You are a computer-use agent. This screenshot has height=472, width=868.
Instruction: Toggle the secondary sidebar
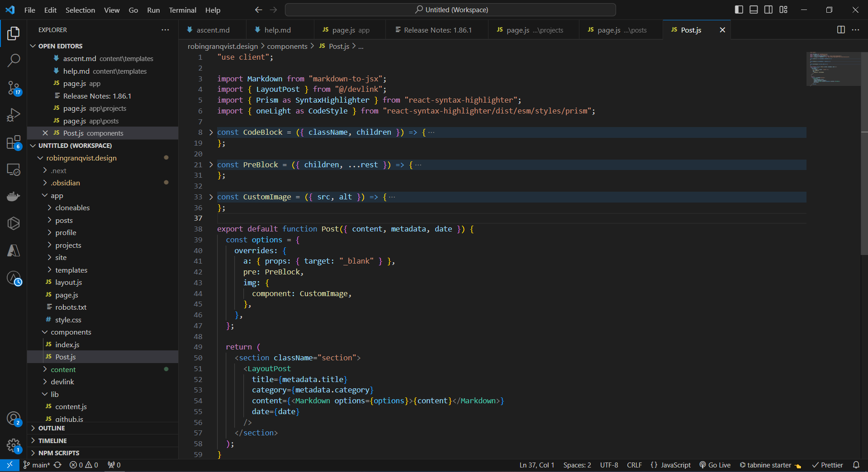[x=768, y=9]
